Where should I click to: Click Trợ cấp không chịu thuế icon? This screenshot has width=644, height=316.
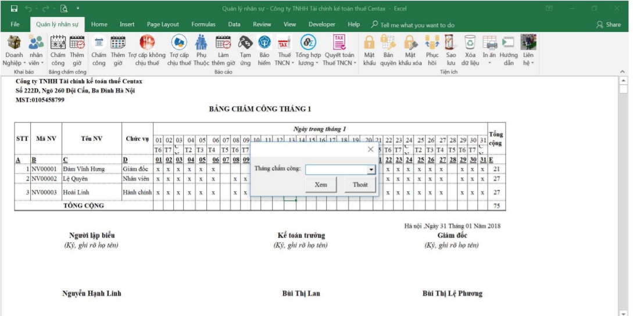(146, 43)
